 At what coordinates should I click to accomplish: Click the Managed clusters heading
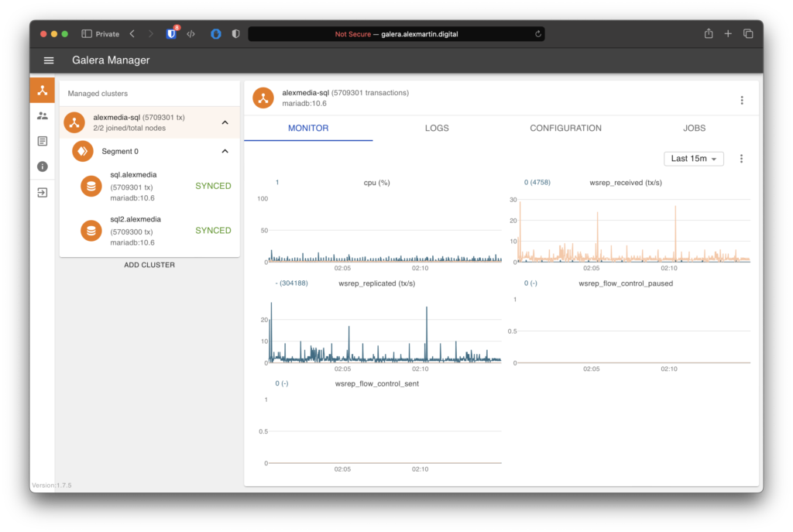98,94
